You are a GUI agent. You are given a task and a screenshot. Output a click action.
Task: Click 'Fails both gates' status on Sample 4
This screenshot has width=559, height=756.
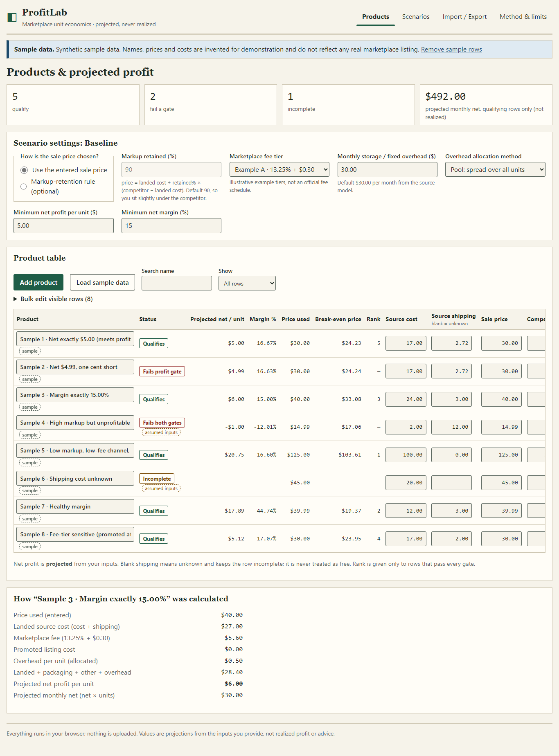pos(162,423)
